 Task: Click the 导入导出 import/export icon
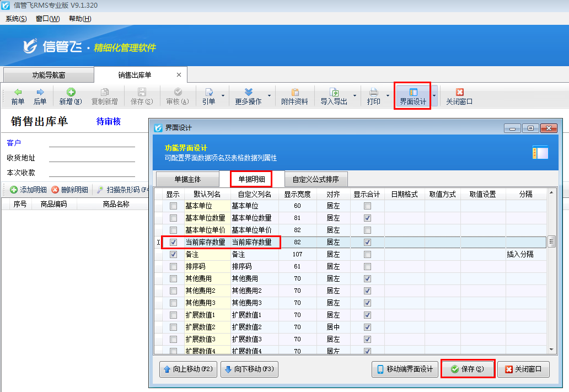click(335, 95)
